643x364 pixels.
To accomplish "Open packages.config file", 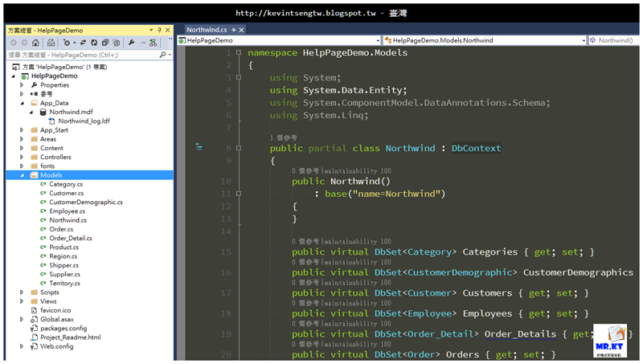I will (63, 329).
